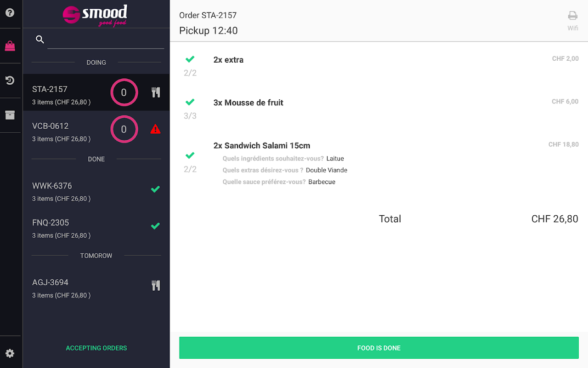Open the archive box icon
588x368 pixels.
point(10,115)
